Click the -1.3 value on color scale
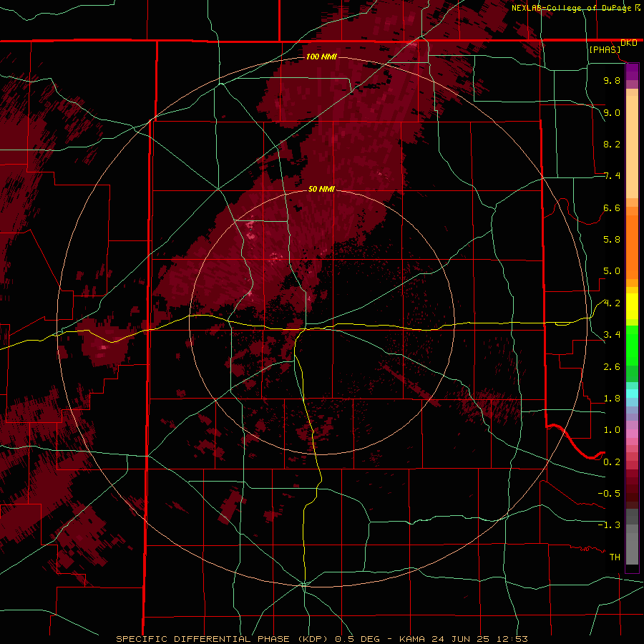This screenshot has width=644, height=644. 609,525
